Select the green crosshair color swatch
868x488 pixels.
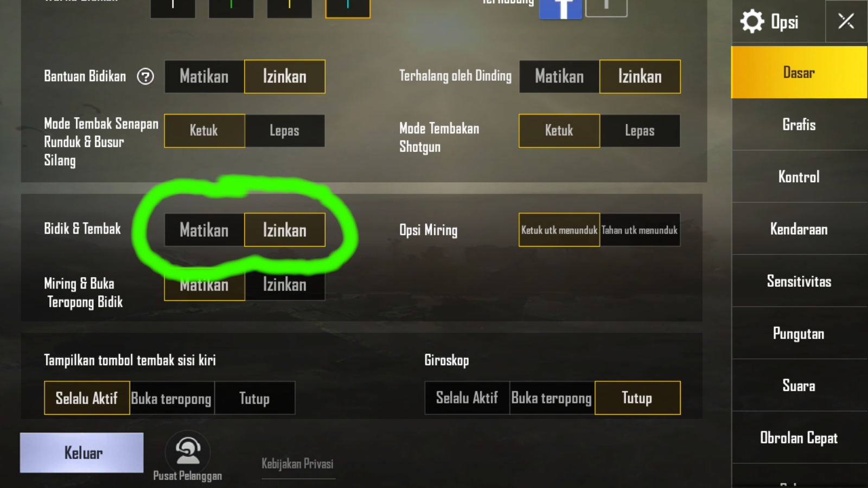point(231,8)
